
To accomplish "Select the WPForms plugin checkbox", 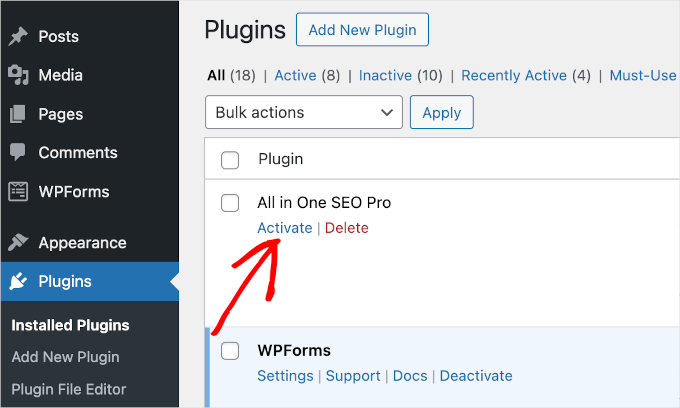I will (230, 351).
